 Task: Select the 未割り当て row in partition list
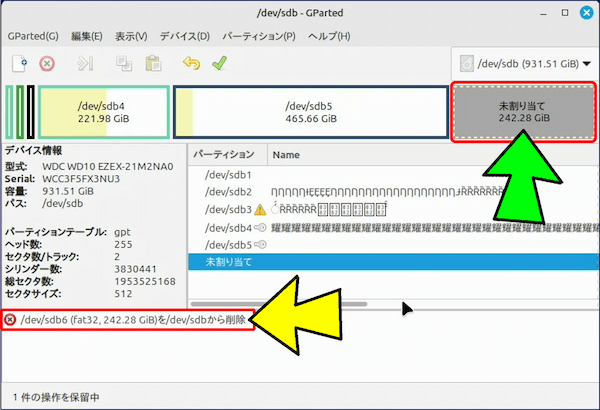[x=228, y=262]
